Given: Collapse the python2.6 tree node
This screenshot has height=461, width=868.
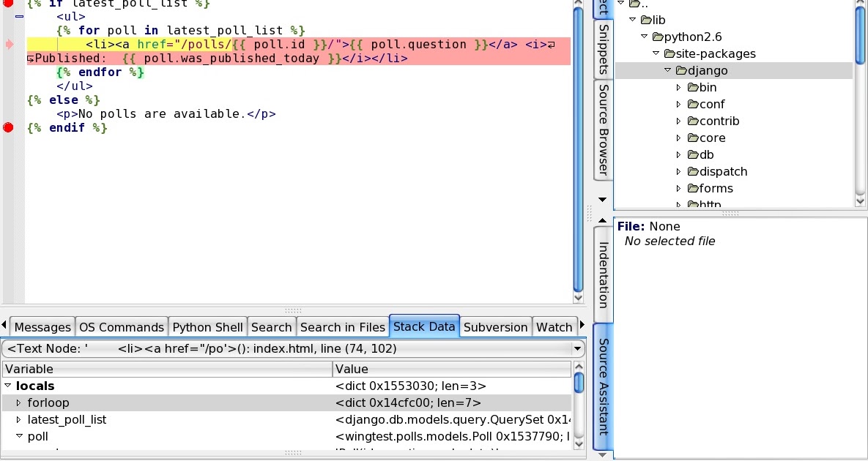Looking at the screenshot, I should pos(643,36).
